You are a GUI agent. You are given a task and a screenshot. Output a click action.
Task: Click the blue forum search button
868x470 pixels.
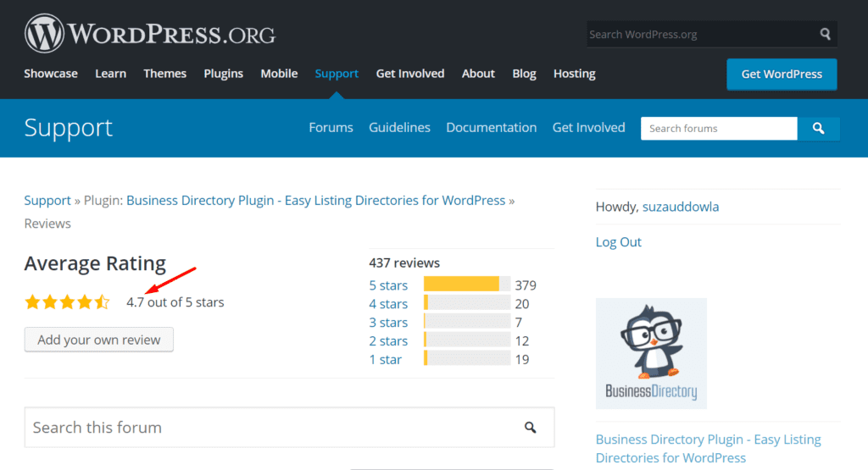click(818, 129)
